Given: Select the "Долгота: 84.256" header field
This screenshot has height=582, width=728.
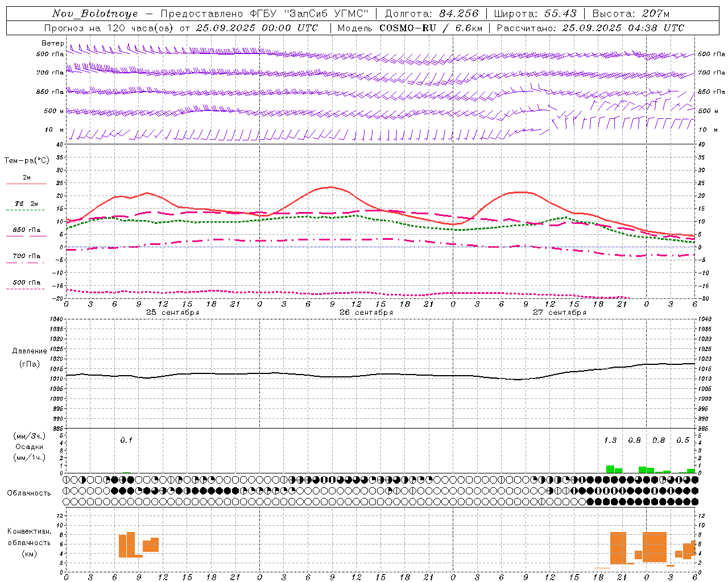Looking at the screenshot, I should [432, 14].
